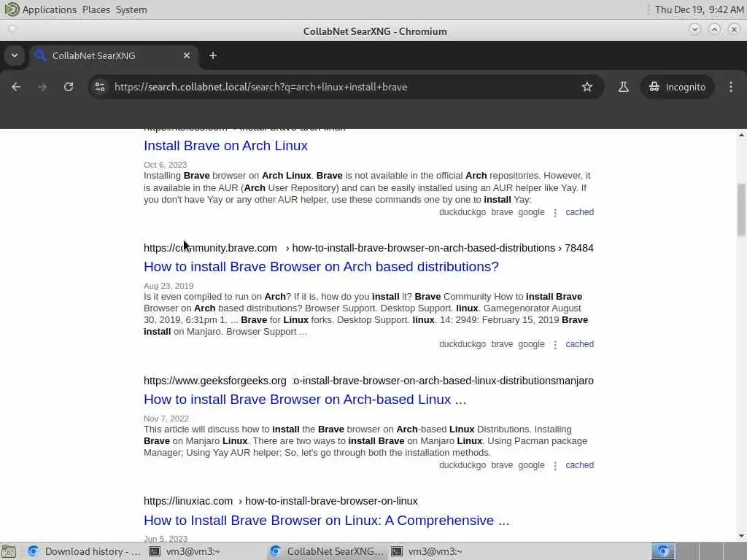Bookmark this page with the star icon
Viewport: 747px width, 560px height.
tap(587, 87)
